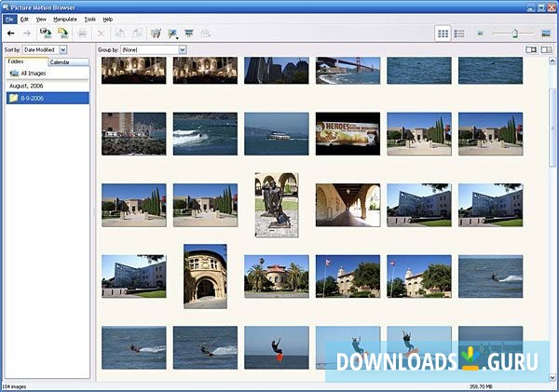This screenshot has height=392, width=559.
Task: Select the palm trees building thumbnail
Action: [277, 277]
